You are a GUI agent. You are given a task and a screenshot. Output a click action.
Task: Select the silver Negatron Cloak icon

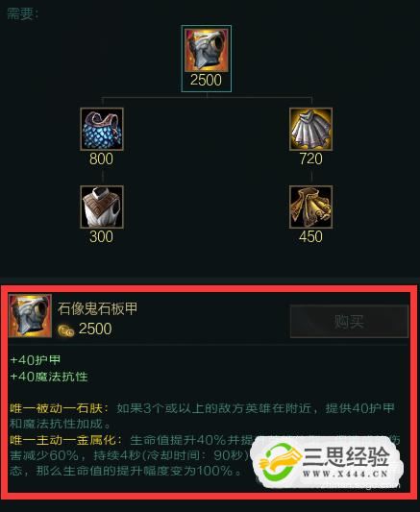pyautogui.click(x=311, y=129)
